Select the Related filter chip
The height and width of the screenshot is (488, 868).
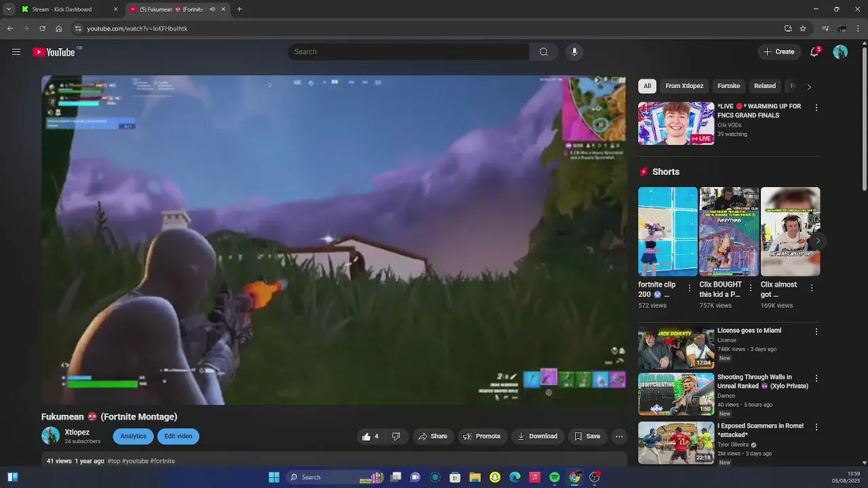coord(765,86)
